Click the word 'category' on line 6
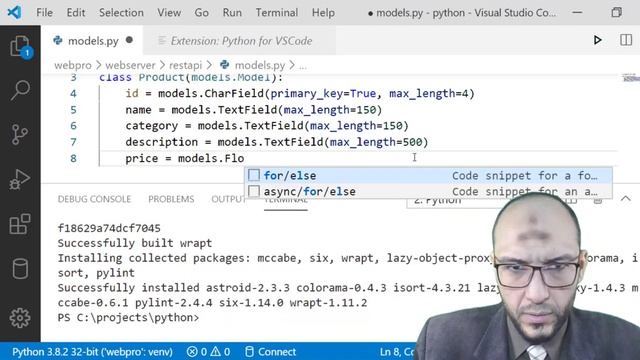Viewport: 640px width, 360px height. click(x=151, y=126)
